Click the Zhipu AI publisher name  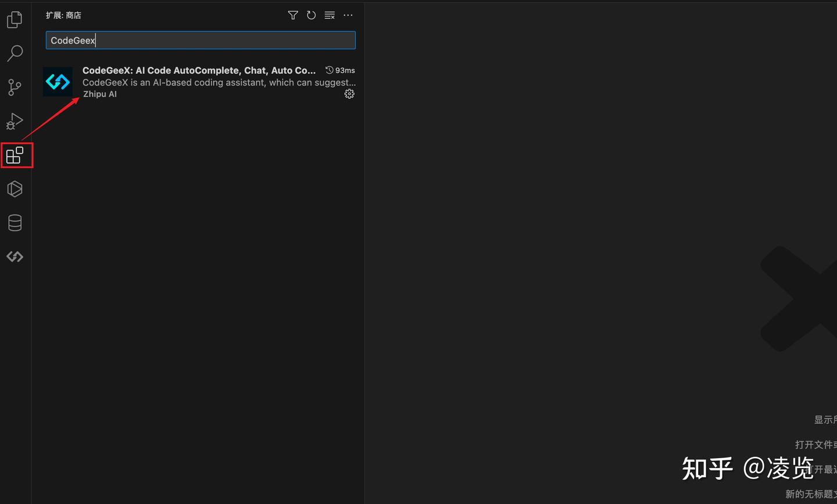pos(100,94)
